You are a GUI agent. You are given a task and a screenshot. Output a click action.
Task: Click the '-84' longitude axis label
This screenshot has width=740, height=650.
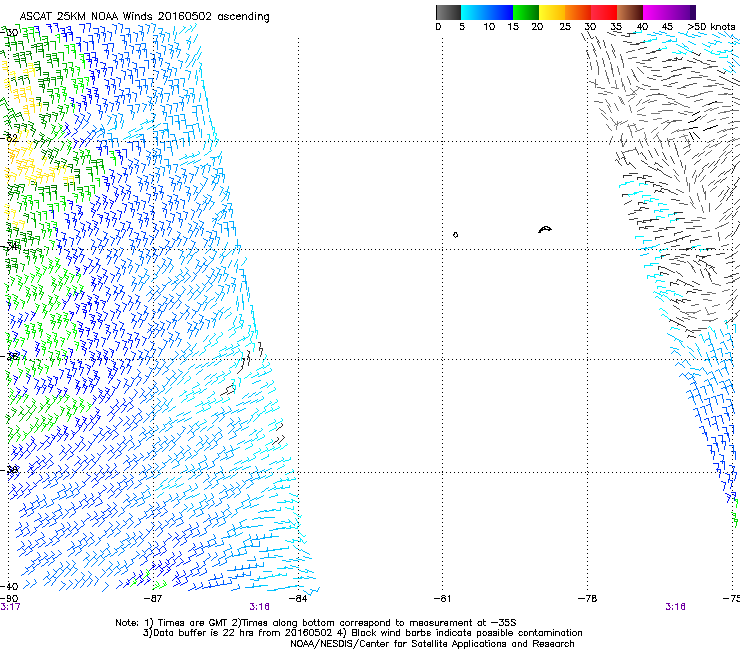click(298, 599)
